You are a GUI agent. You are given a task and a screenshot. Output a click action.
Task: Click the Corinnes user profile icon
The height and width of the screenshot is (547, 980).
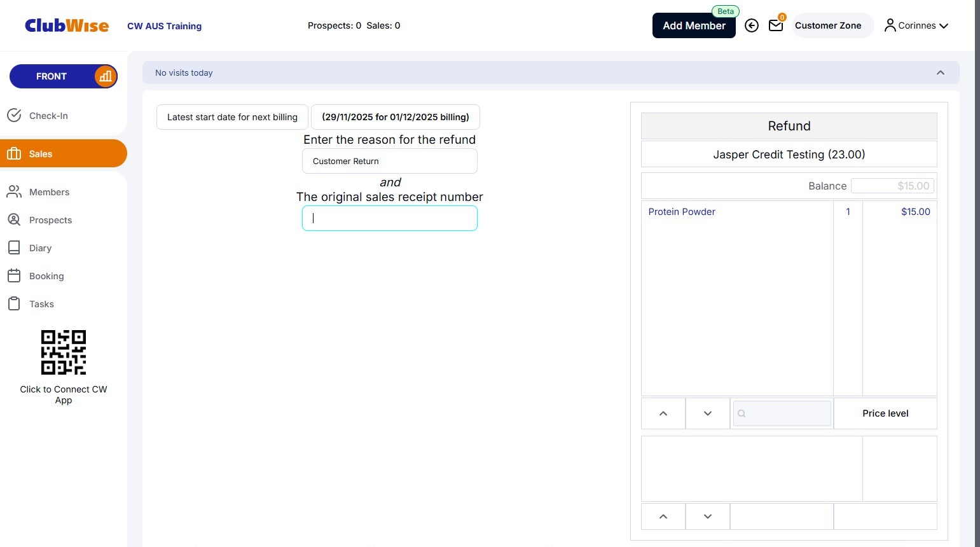click(890, 25)
